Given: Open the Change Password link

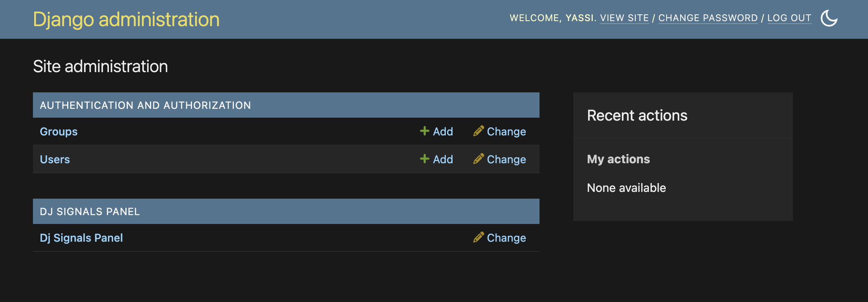Looking at the screenshot, I should 708,18.
